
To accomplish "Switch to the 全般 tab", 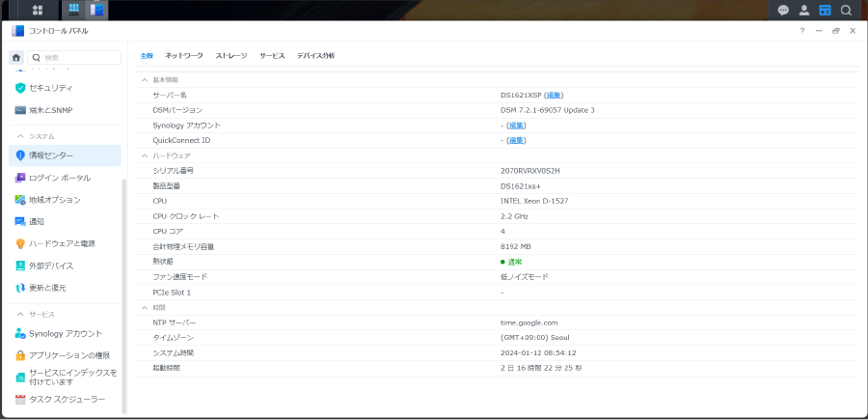I will 147,56.
